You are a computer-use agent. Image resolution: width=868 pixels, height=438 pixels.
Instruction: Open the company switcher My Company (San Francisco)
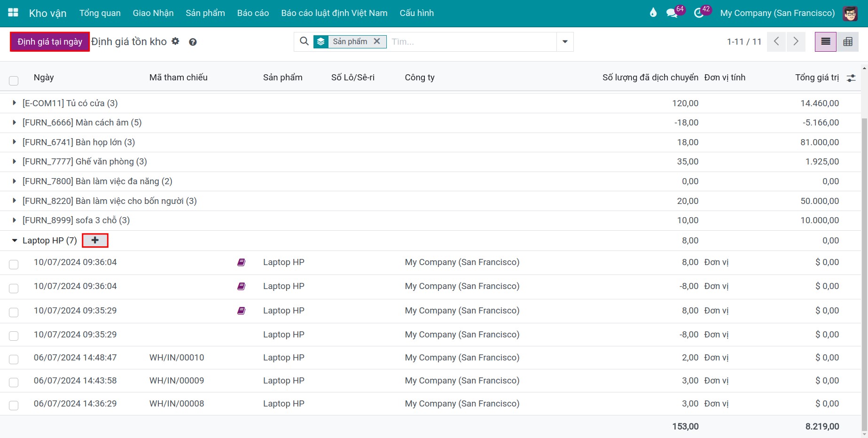(x=777, y=13)
